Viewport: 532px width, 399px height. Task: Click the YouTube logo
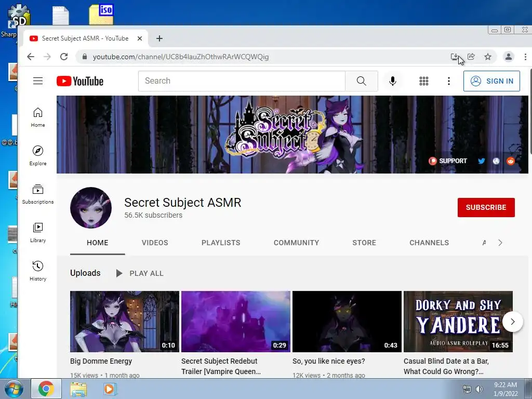80,81
